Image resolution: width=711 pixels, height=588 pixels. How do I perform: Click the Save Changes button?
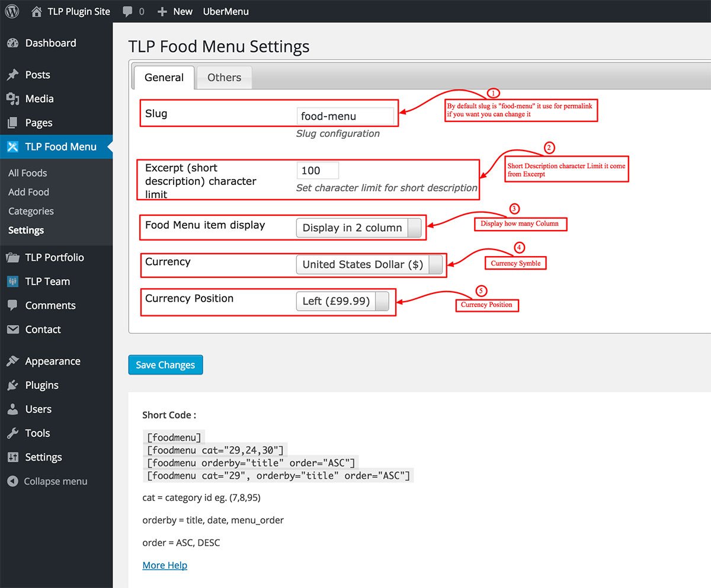pos(165,365)
